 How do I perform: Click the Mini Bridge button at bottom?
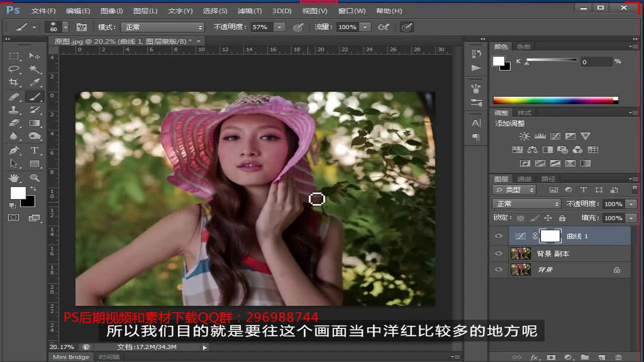click(70, 356)
